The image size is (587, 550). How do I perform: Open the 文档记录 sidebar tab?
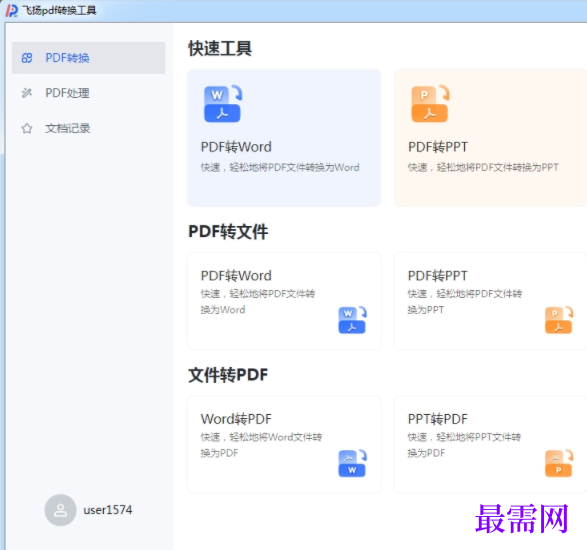(x=88, y=128)
